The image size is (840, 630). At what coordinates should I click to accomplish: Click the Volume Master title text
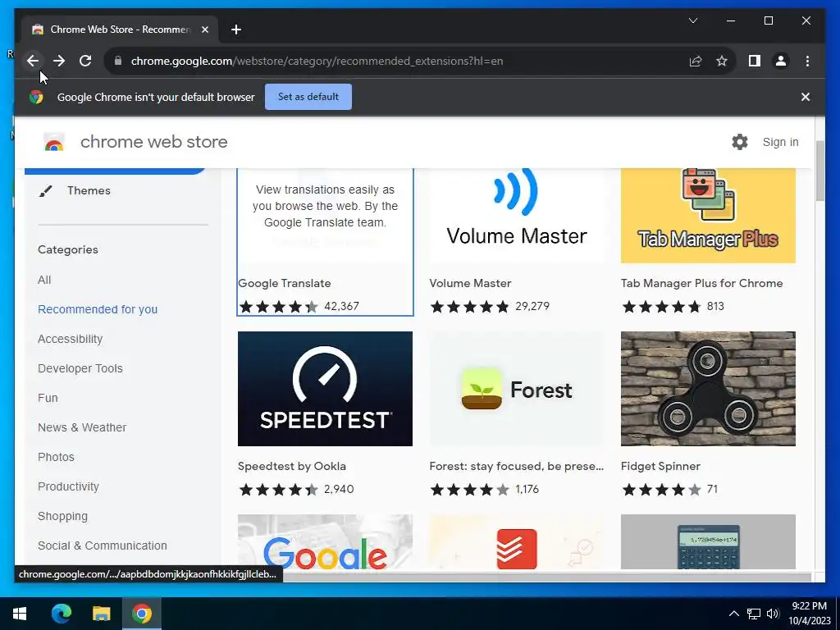coord(470,283)
